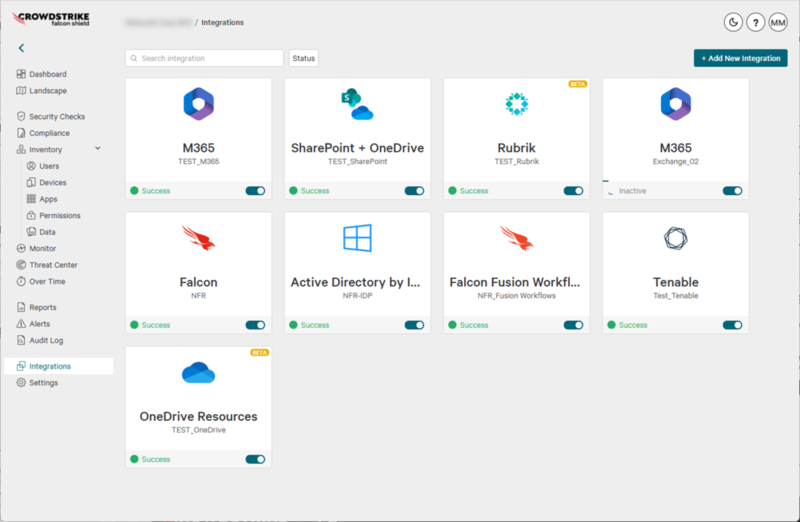Click the Compliance document icon
The image size is (800, 522).
(x=21, y=133)
